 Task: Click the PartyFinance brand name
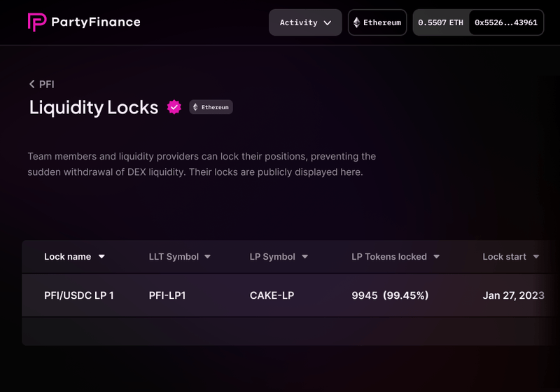pos(96,22)
